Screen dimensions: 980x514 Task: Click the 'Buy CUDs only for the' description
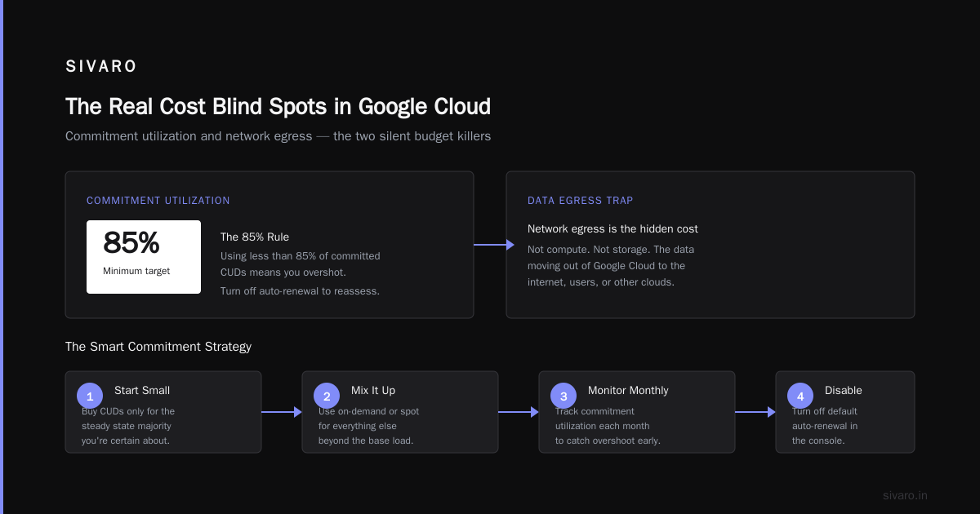(128, 426)
